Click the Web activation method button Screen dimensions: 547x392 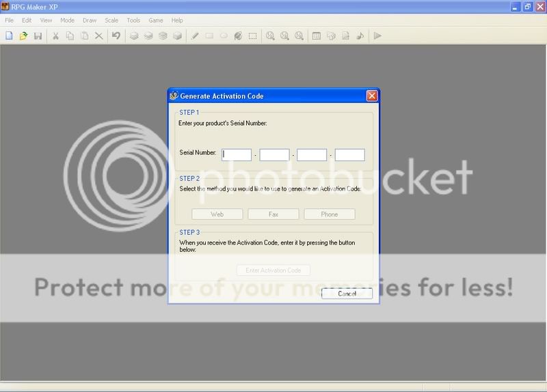(x=217, y=214)
